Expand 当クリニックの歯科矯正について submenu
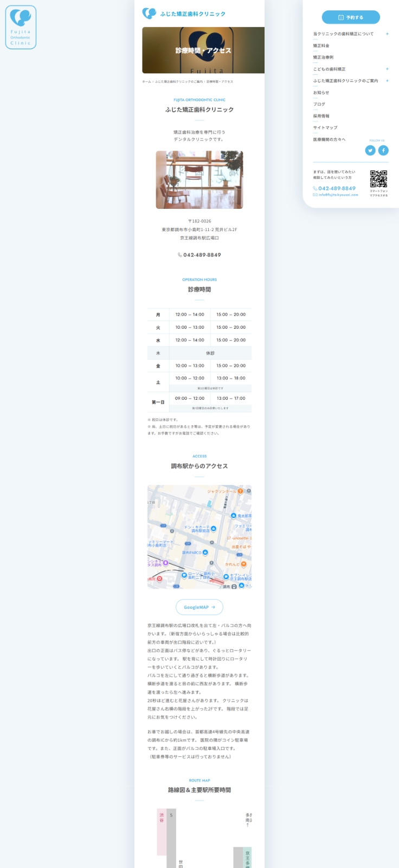399x868 pixels. (x=387, y=34)
